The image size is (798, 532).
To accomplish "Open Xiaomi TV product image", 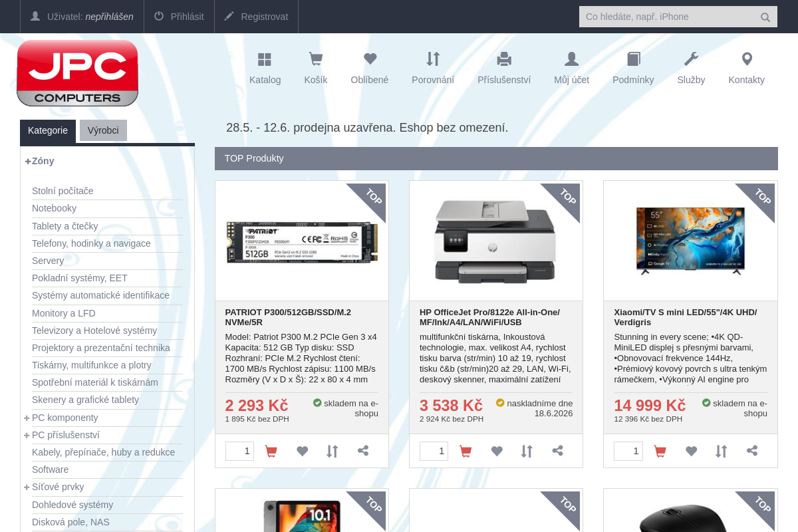I will coord(690,241).
